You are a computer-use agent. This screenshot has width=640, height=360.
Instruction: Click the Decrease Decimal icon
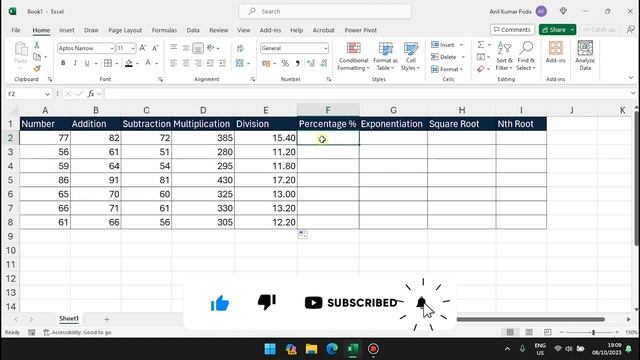pyautogui.click(x=324, y=63)
